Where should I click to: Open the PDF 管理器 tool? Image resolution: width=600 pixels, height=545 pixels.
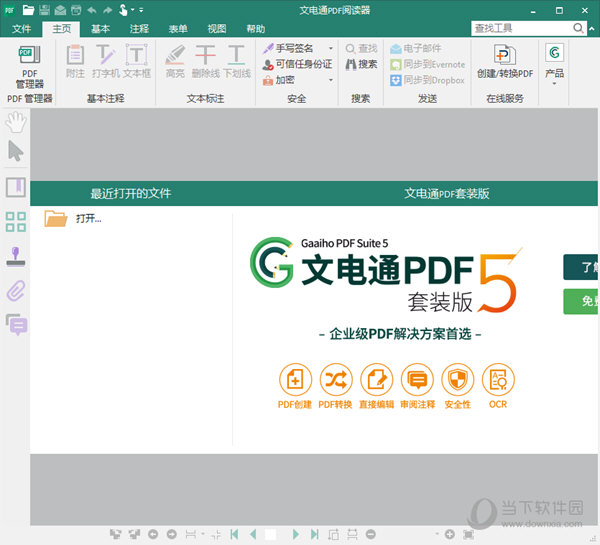(x=29, y=67)
